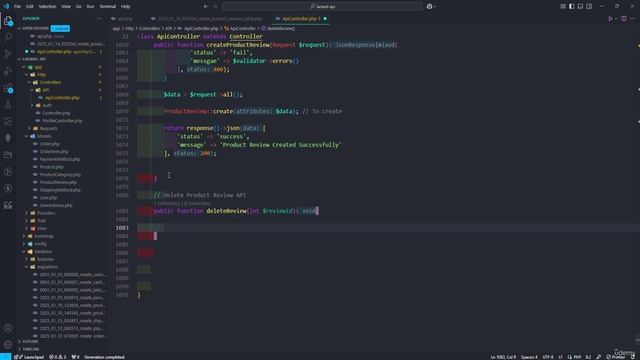This screenshot has width=640, height=360.
Task: Open the folder-shaped activity bar icon
Action: tap(8, 155)
